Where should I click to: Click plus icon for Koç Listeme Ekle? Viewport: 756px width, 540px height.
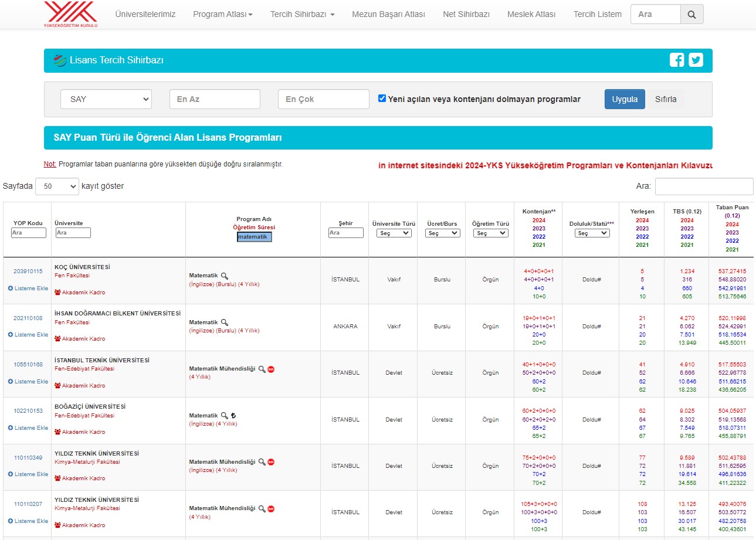pos(11,288)
